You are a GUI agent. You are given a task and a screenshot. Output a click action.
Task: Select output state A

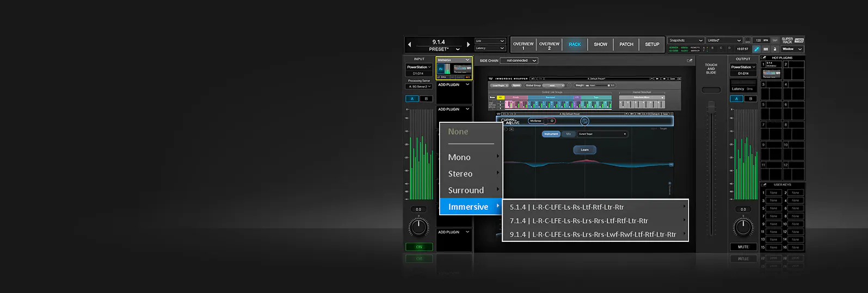tap(736, 99)
